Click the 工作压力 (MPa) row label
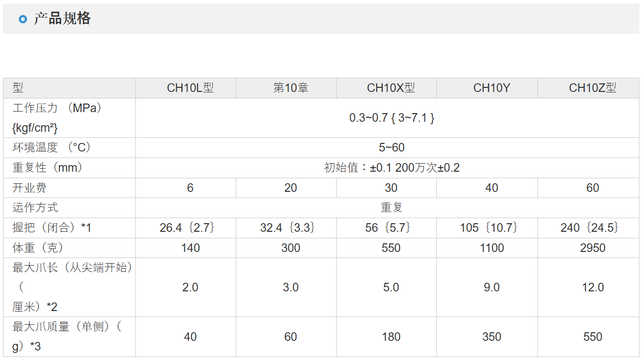644x358 pixels. pos(57,108)
